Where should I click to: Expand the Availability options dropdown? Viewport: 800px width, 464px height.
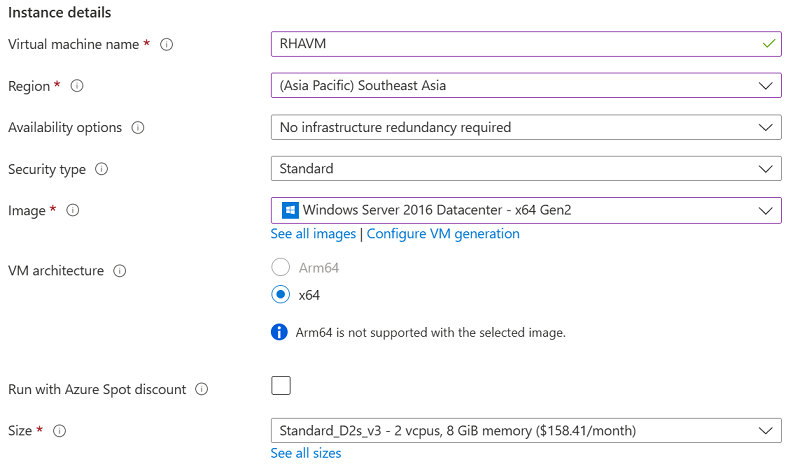526,127
